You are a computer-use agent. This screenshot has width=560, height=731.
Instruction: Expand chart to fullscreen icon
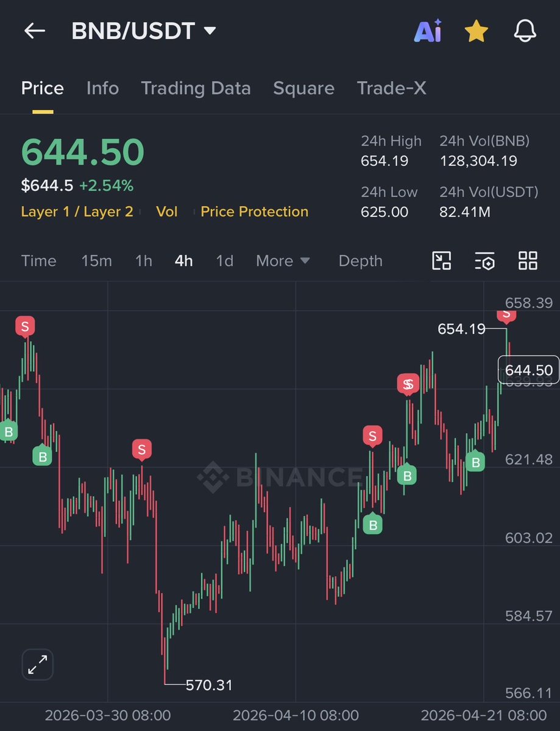pyautogui.click(x=37, y=665)
